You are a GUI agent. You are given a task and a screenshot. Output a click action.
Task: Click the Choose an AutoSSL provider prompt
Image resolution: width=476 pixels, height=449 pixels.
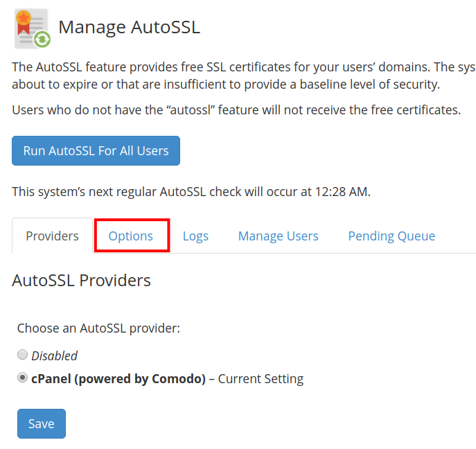click(98, 328)
